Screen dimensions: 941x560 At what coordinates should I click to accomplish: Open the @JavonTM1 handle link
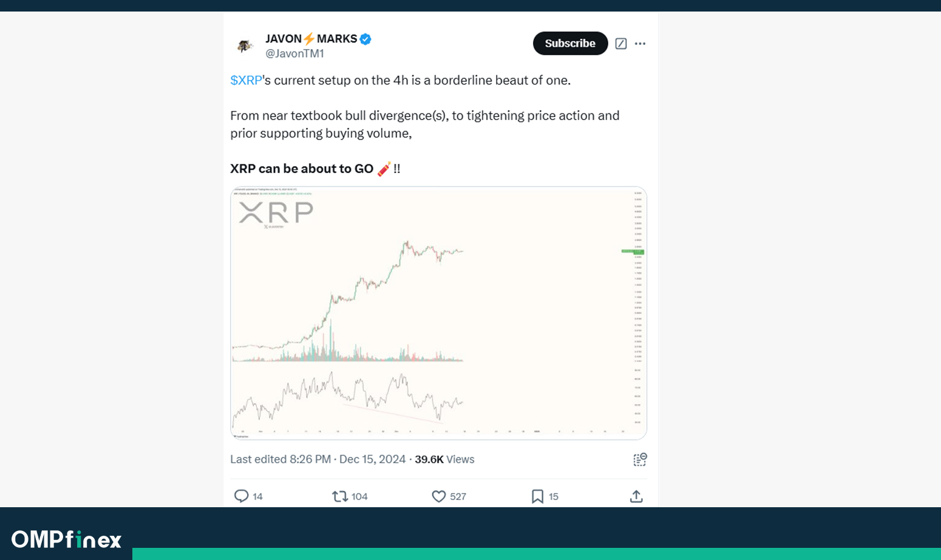(x=294, y=53)
